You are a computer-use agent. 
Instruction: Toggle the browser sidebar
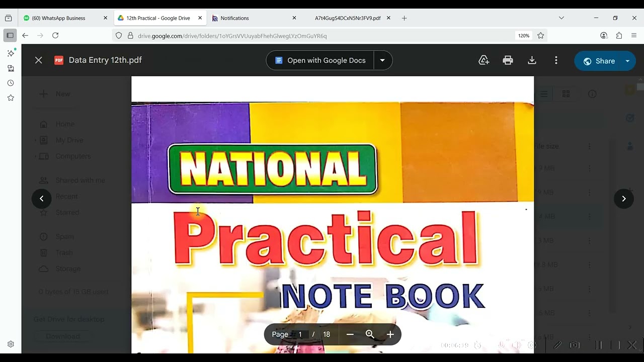[10, 36]
